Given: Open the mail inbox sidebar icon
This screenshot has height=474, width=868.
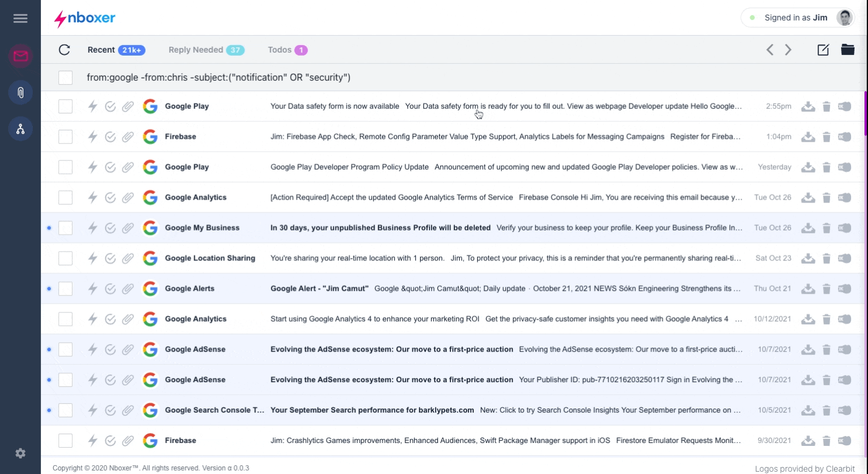Looking at the screenshot, I should (20, 56).
